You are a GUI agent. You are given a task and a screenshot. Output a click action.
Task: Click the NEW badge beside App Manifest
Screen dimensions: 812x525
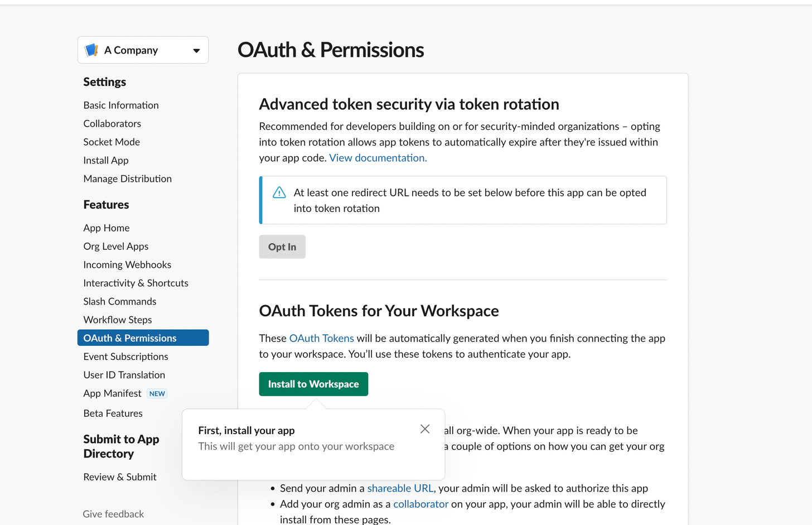[x=157, y=393]
